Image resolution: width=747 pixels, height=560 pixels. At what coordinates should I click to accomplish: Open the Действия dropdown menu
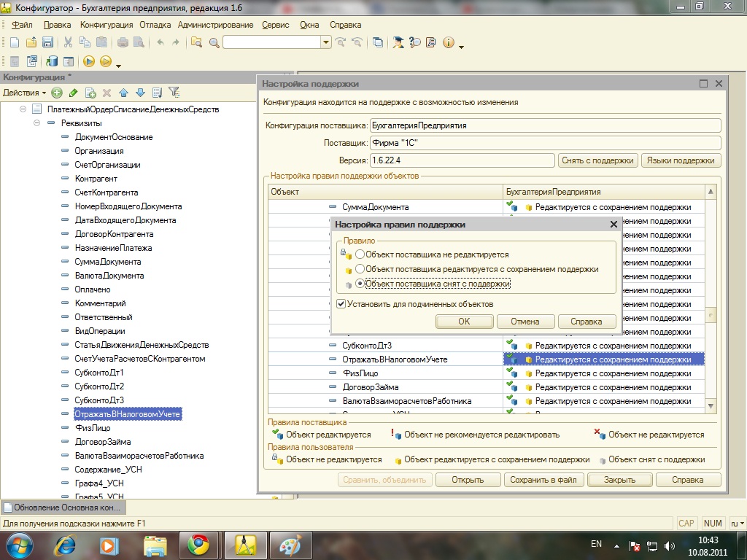click(24, 93)
